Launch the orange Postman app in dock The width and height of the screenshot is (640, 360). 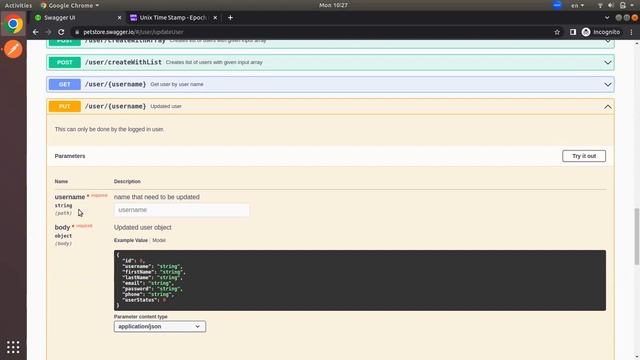pyautogui.click(x=13, y=49)
